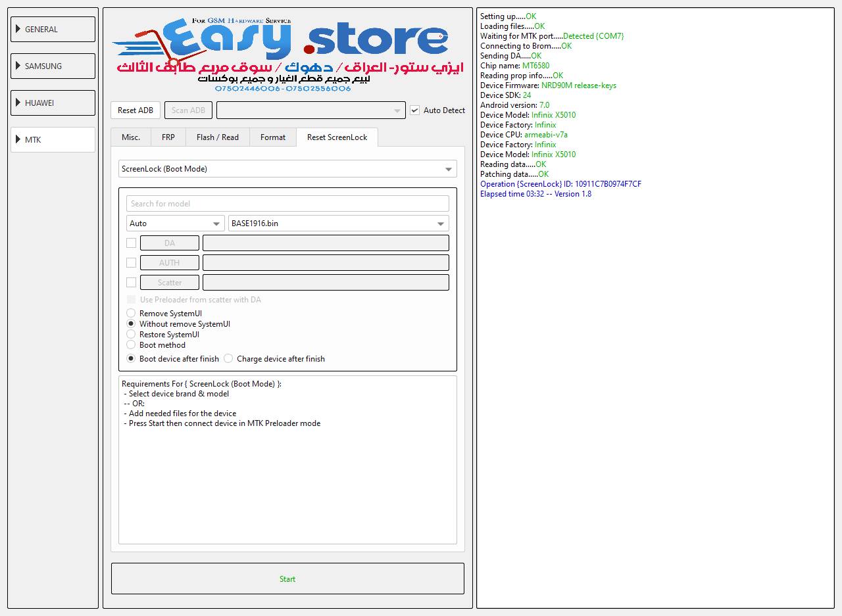
Task: Select the Restore SystemUI option
Action: pyautogui.click(x=131, y=335)
